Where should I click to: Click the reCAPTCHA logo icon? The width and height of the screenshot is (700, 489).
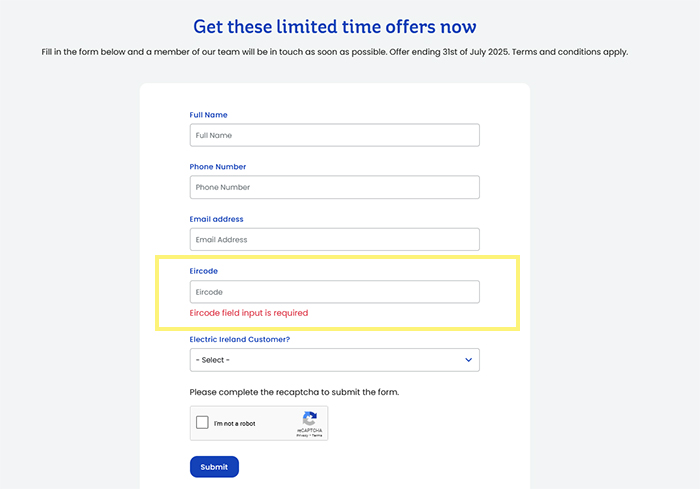(309, 419)
